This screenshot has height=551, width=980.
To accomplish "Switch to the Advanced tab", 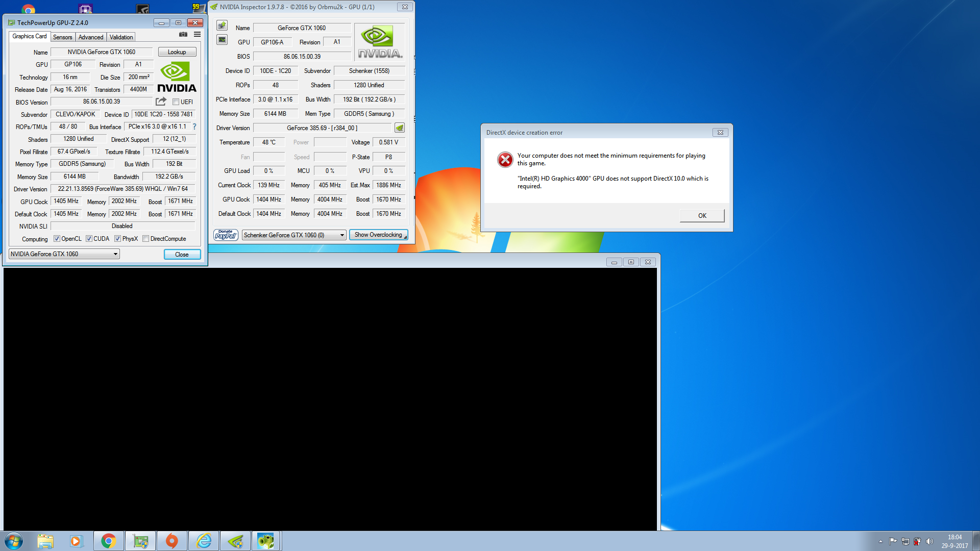I will [91, 37].
